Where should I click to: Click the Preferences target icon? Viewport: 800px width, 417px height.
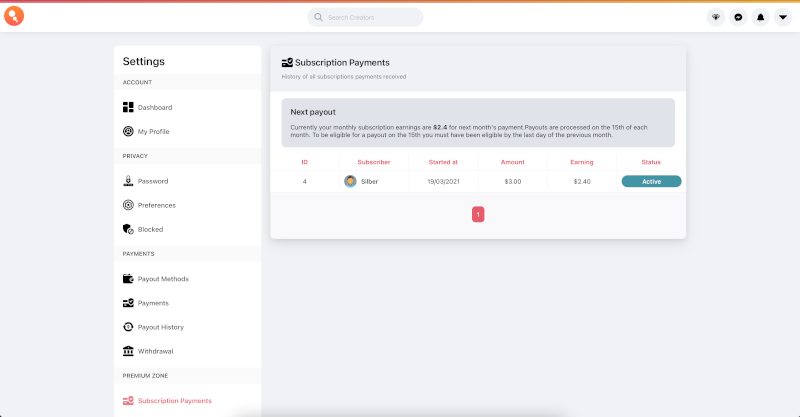coord(128,205)
